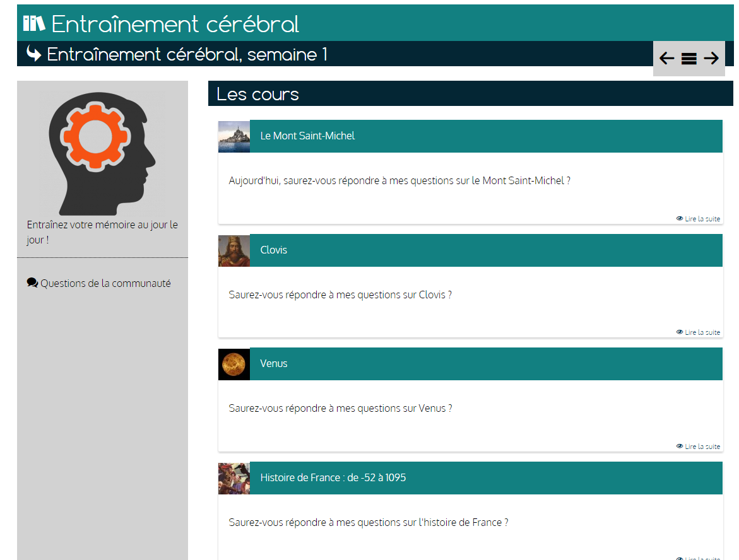
Task: Open the hamburger list menu icon
Action: [x=689, y=59]
